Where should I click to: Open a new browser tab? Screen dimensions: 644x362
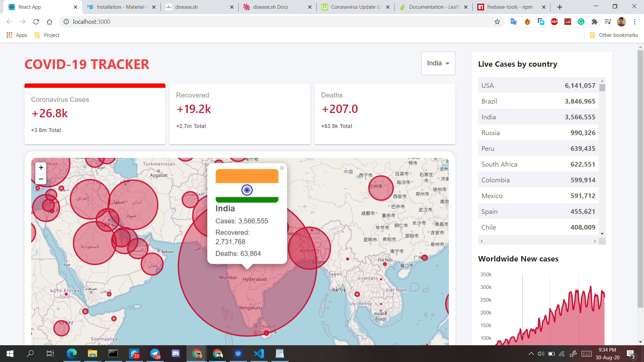point(560,7)
